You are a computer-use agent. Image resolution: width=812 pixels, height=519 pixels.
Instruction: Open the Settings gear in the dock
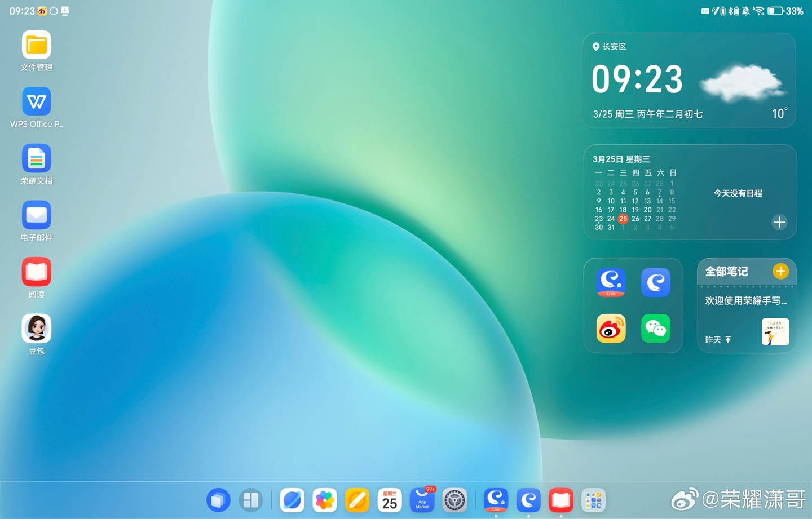point(454,500)
